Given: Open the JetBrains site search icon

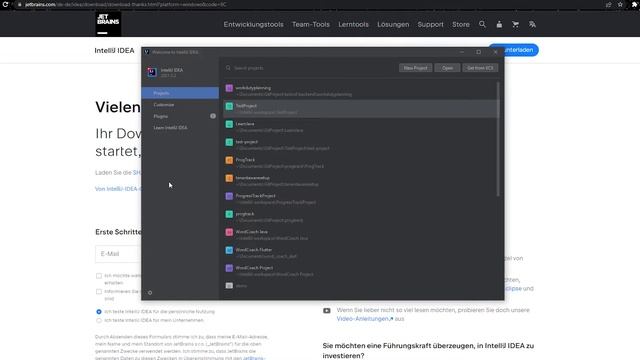Looking at the screenshot, I should [x=482, y=24].
